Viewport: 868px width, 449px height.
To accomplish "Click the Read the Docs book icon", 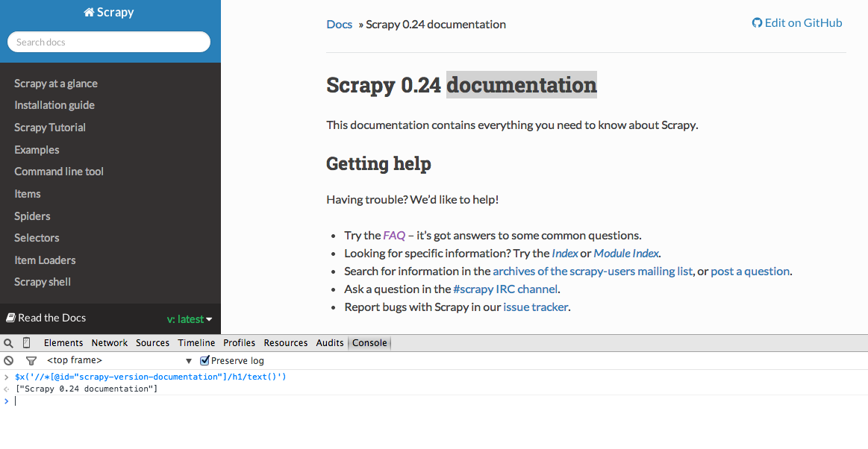I will (10, 318).
